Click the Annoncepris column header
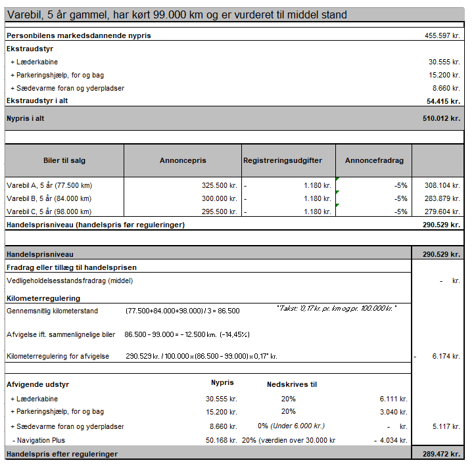Screen dimensions: 476x471 coord(183,160)
